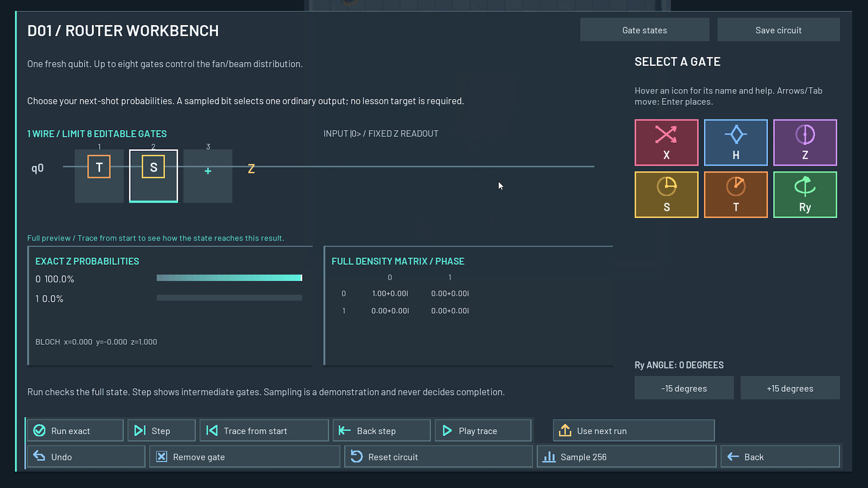Click Trace from start

(264, 431)
